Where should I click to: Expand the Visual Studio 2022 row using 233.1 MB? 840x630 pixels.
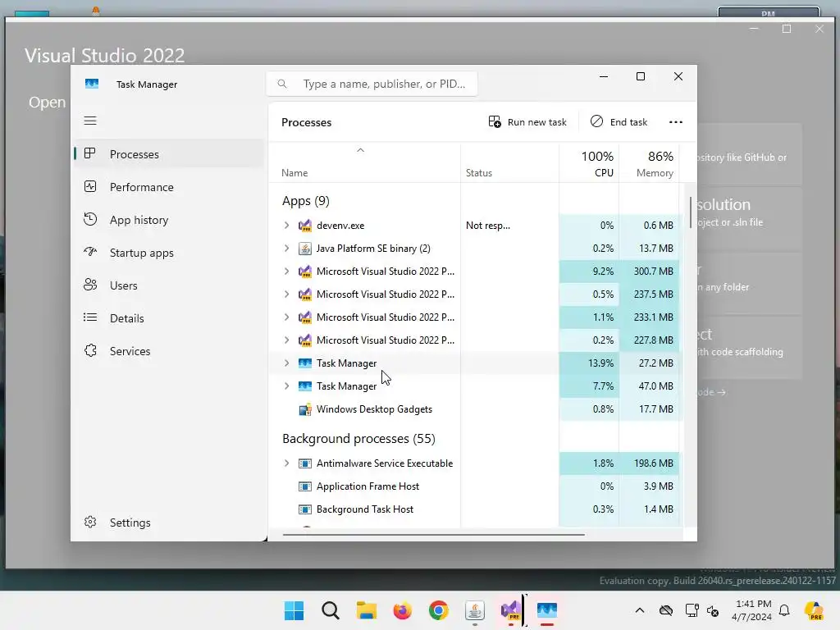(x=286, y=317)
